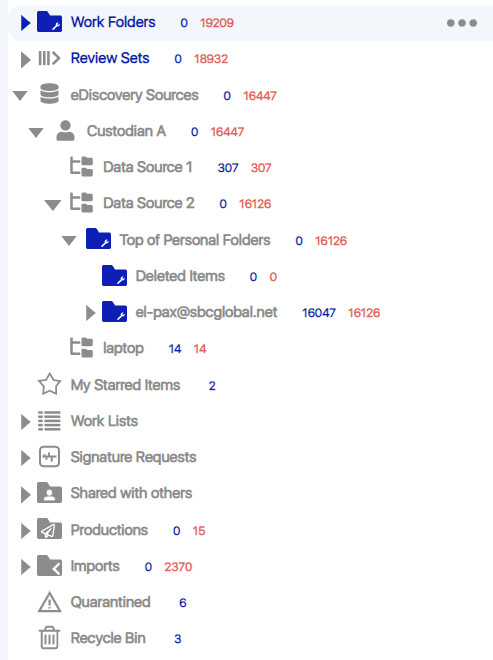Expand the el-pax@sbcglobal.net folder
This screenshot has height=660, width=493.
pyautogui.click(x=90, y=313)
